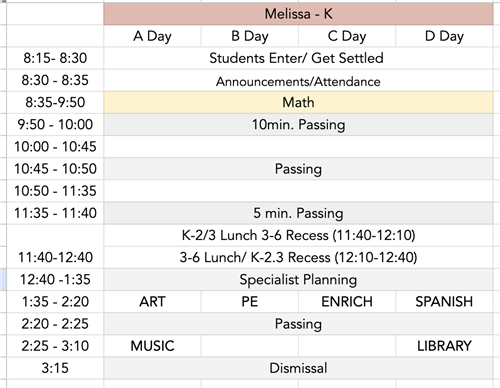500x388 pixels.
Task: Select the C Day header cell
Action: (347, 36)
